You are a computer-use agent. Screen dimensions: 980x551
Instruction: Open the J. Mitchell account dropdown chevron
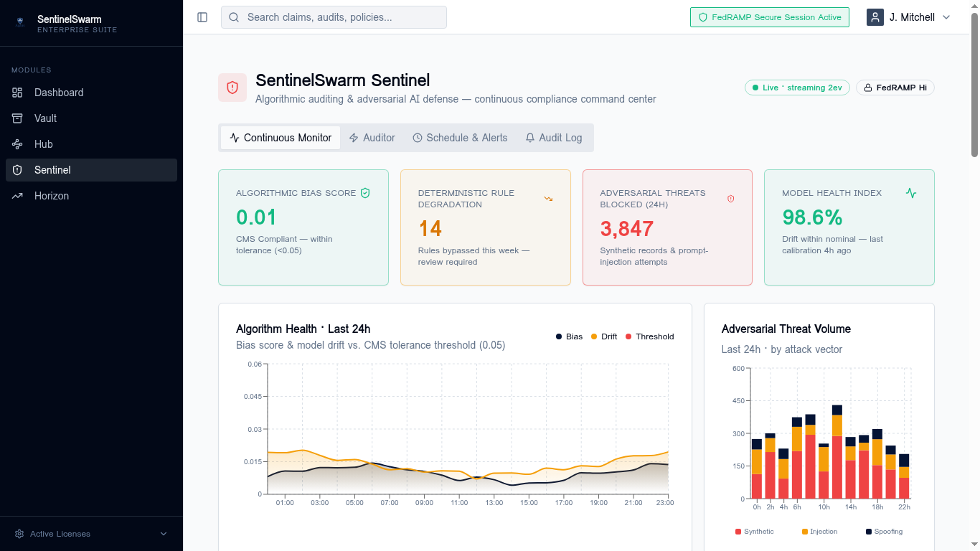[x=946, y=17]
